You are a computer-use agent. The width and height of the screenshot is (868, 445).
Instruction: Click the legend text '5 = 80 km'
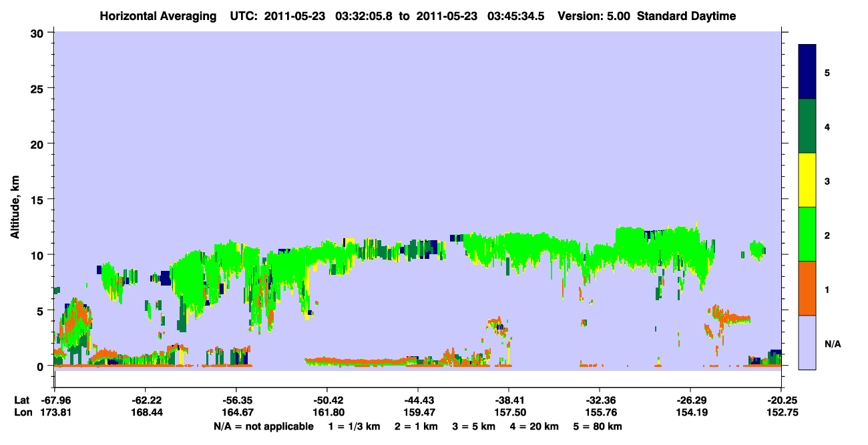599,426
